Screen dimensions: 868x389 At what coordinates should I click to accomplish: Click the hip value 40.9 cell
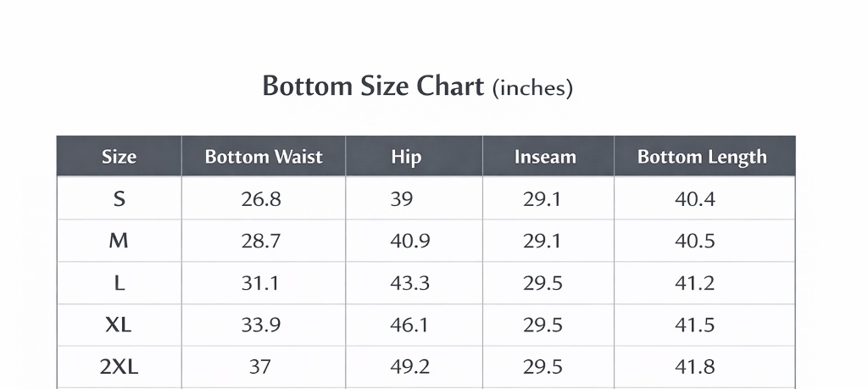[410, 241]
